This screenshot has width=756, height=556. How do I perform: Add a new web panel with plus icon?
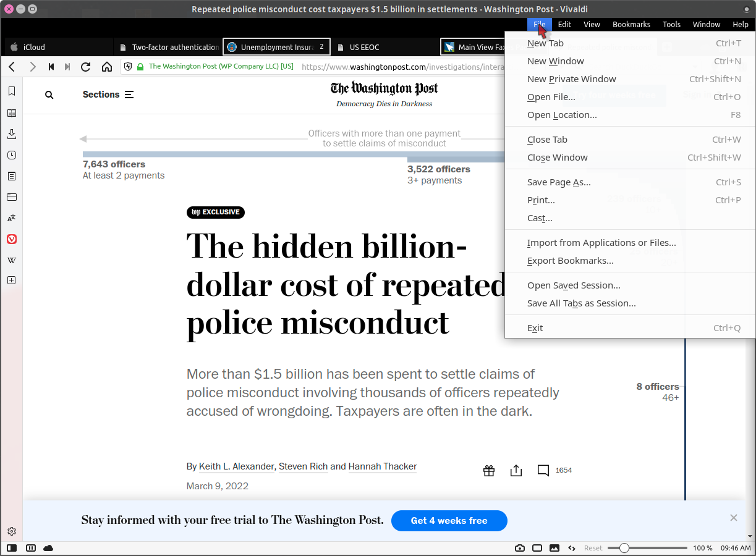point(12,280)
